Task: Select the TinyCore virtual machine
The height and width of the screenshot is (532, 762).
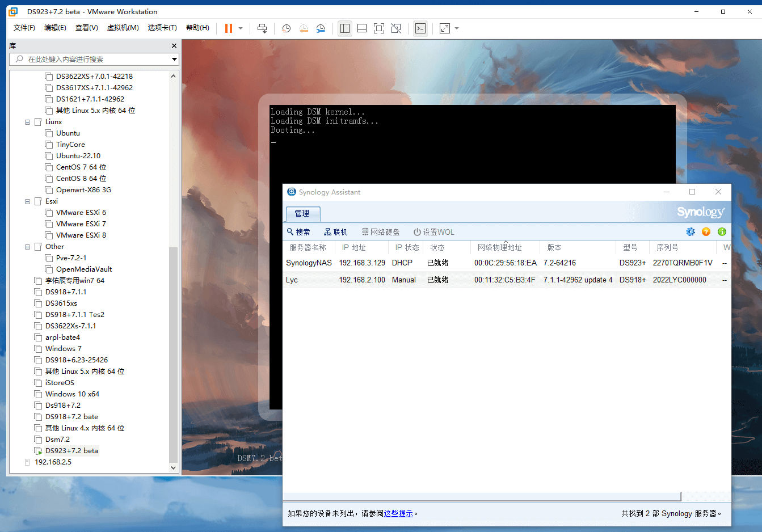Action: tap(70, 145)
